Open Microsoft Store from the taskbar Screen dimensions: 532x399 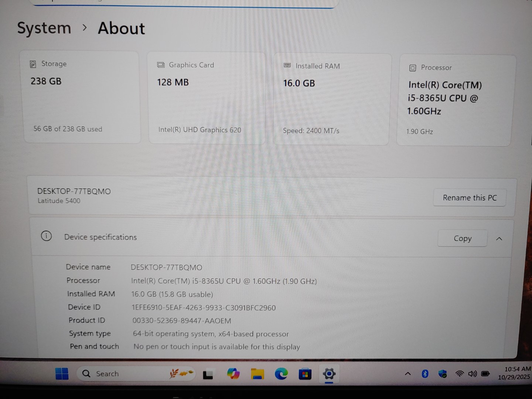point(305,374)
